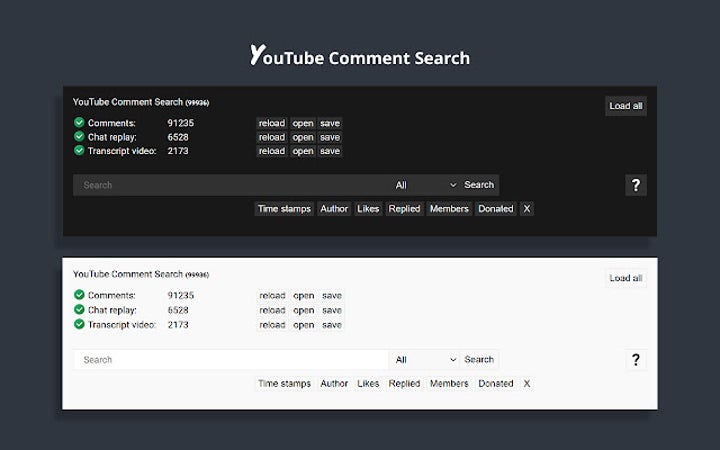Click green checkmark beside Comments in dark panel

coord(79,123)
